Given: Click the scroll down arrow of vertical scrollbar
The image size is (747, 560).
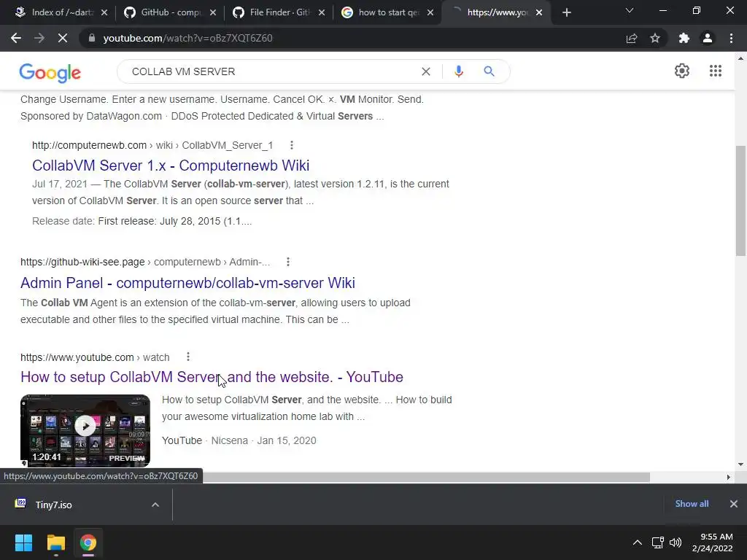Looking at the screenshot, I should (x=740, y=464).
